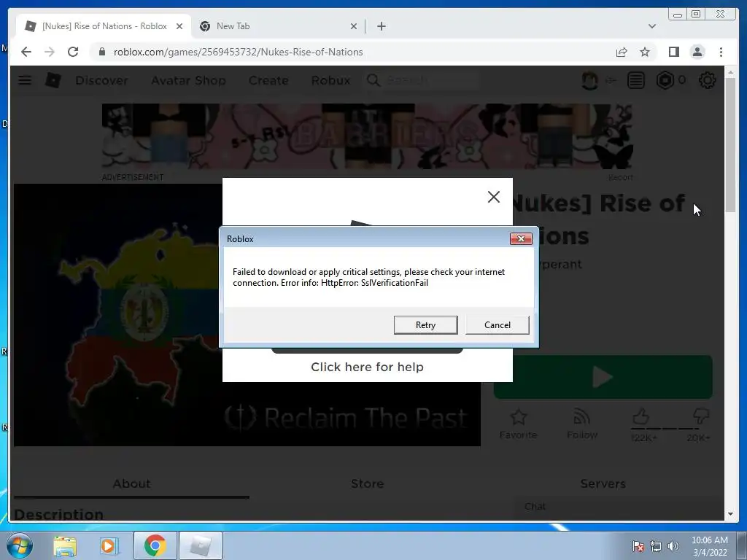Click the share page icon in address bar
The image size is (747, 560).
(622, 52)
